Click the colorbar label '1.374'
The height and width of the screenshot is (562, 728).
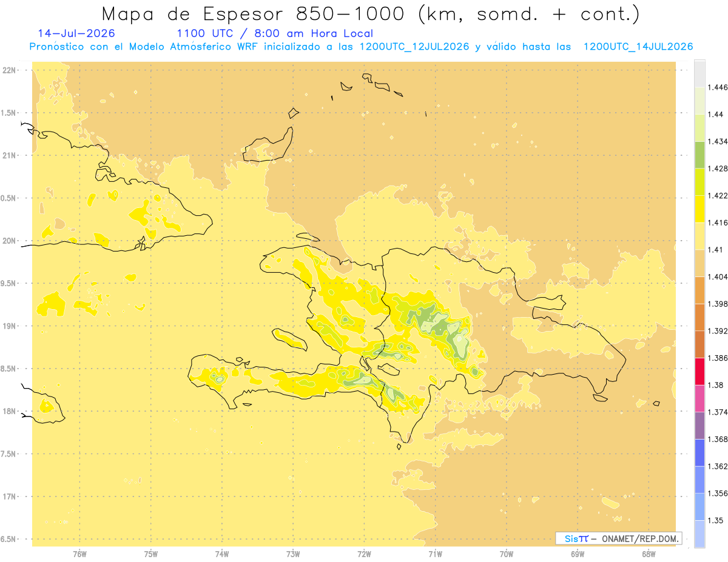point(718,412)
